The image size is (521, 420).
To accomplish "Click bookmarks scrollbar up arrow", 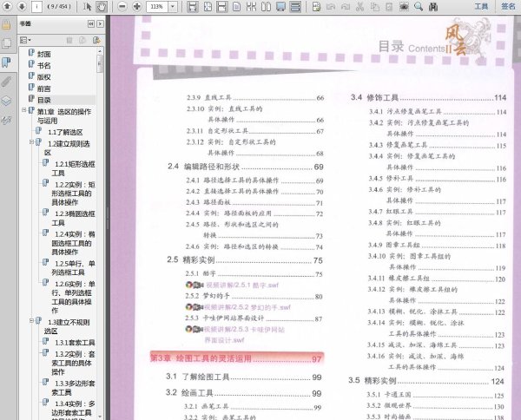I will pos(100,51).
